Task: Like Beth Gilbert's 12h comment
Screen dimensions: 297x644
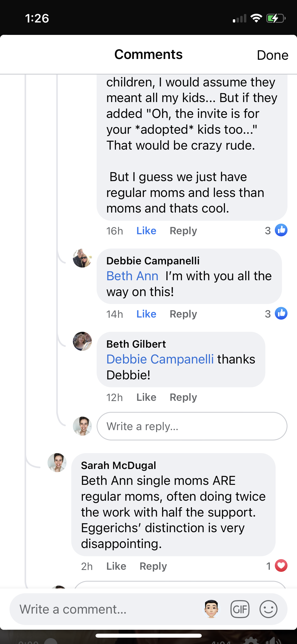Action: coord(146,397)
